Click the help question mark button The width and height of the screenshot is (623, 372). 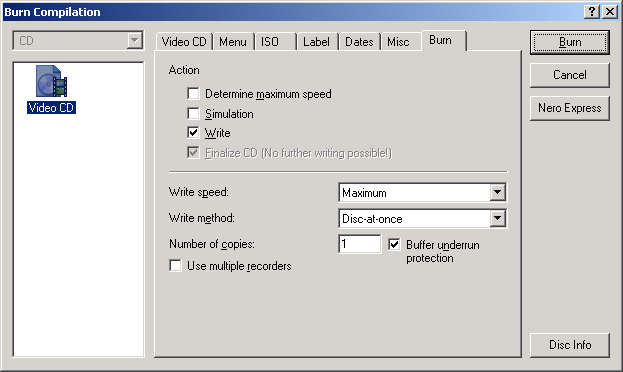(592, 12)
